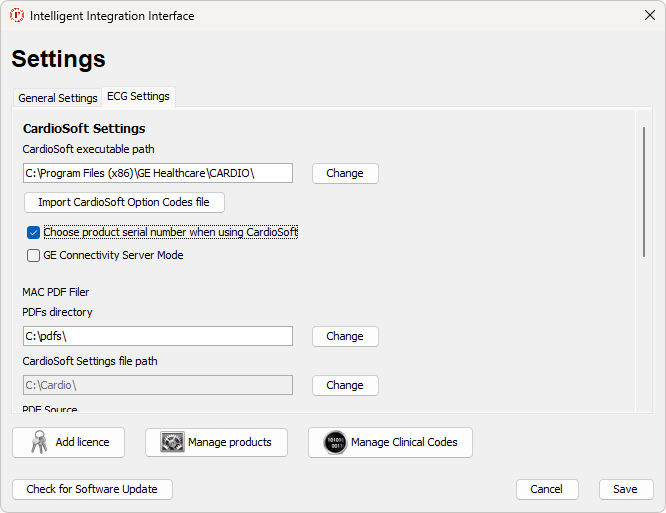Click the settings panel vertical scrollbar
666x513 pixels.
[645, 190]
